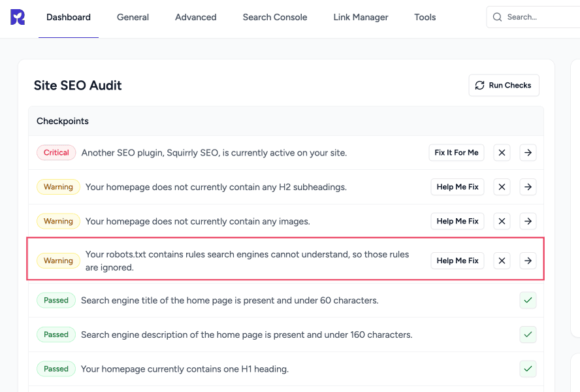Image resolution: width=580 pixels, height=392 pixels.
Task: Click text about description under 160 characters
Action: (x=247, y=335)
